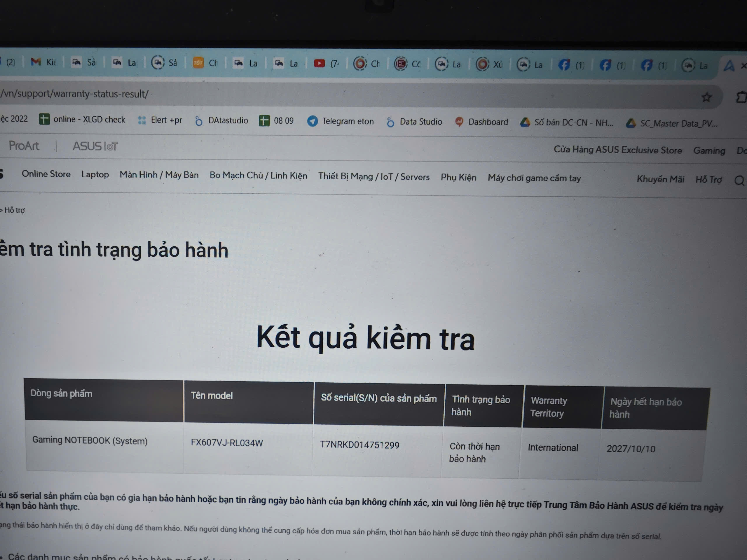Click the ASUS IoT logo link

(95, 146)
